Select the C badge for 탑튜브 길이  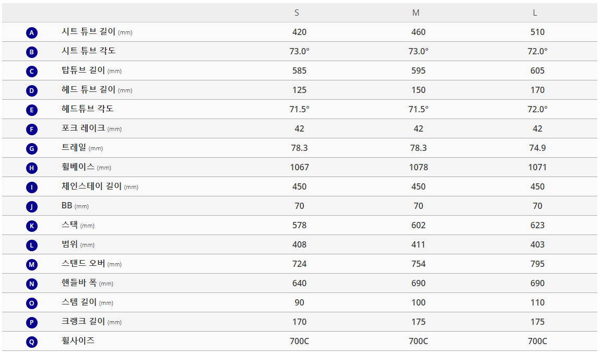click(x=32, y=71)
